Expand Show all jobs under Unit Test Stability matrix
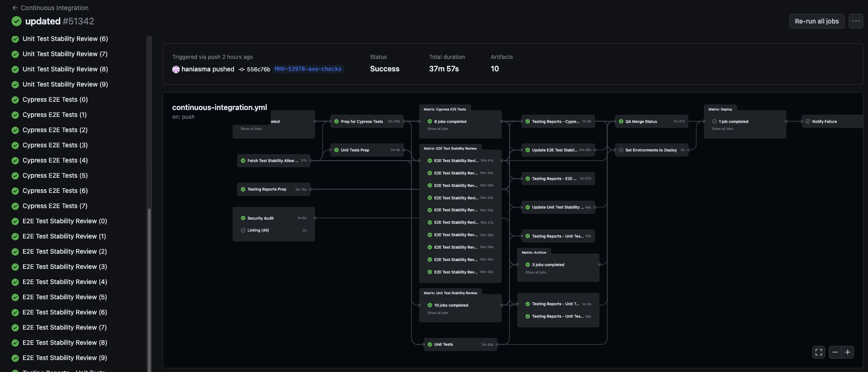Viewport: 868px width, 372px height. click(438, 313)
